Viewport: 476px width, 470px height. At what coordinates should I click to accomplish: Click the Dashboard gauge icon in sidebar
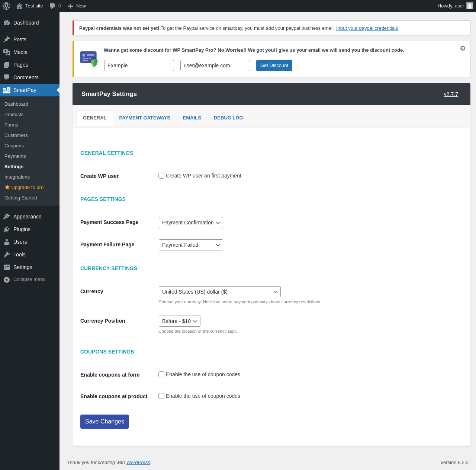tap(7, 23)
